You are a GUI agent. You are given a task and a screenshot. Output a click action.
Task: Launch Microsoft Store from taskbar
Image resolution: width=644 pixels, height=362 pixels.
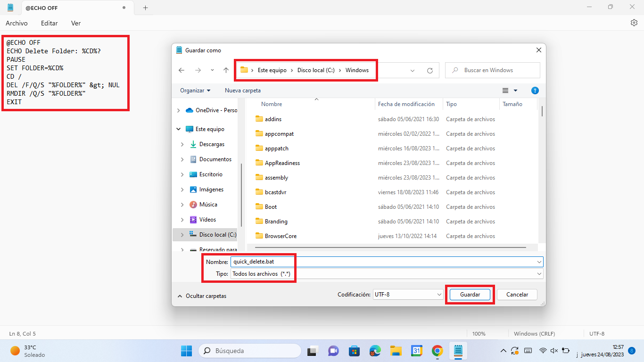pyautogui.click(x=354, y=351)
